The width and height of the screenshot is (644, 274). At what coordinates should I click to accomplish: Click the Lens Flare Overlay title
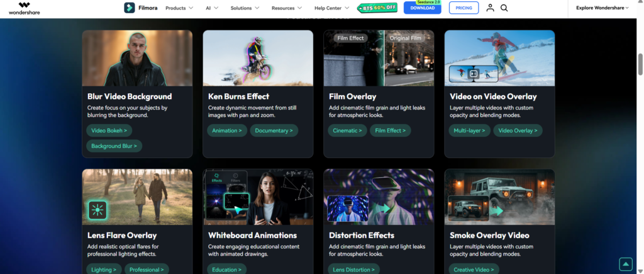tap(122, 236)
